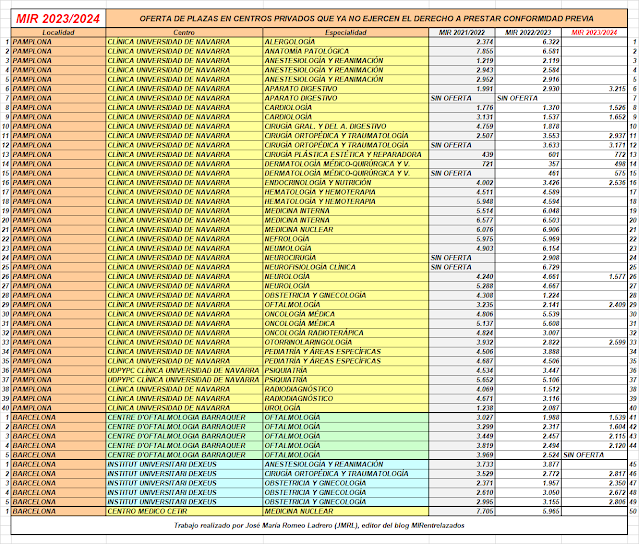This screenshot has width=639, height=544.
Task: Select the value 3.553 cell
Action: pyautogui.click(x=528, y=136)
